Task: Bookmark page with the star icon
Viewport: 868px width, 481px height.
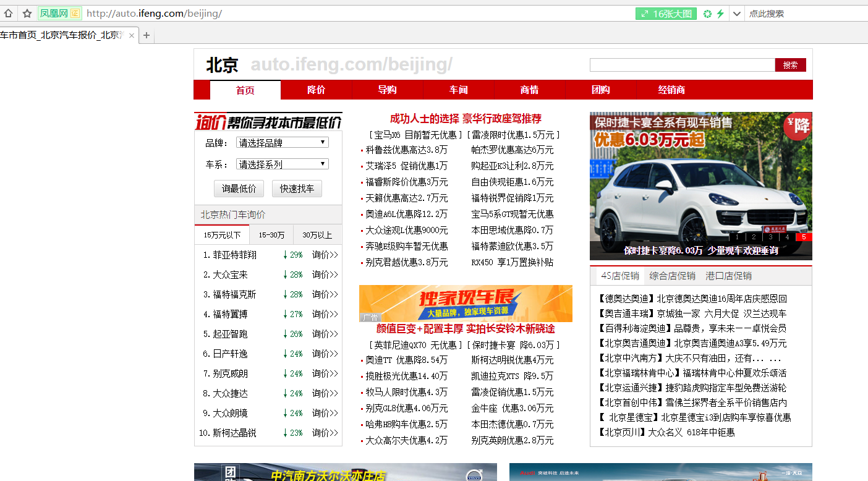Action: click(x=27, y=13)
